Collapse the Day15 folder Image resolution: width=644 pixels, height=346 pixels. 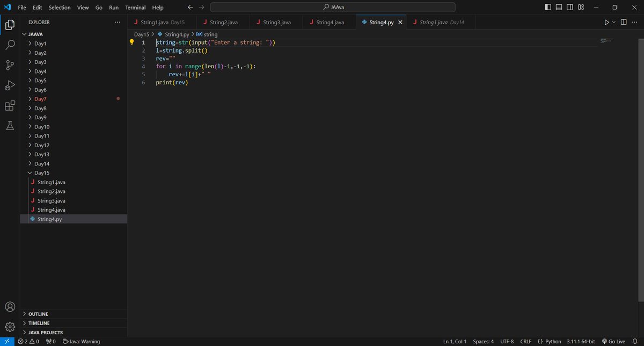(x=42, y=173)
